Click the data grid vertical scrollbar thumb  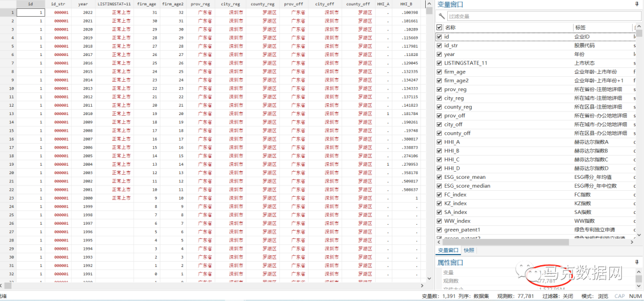(x=429, y=11)
